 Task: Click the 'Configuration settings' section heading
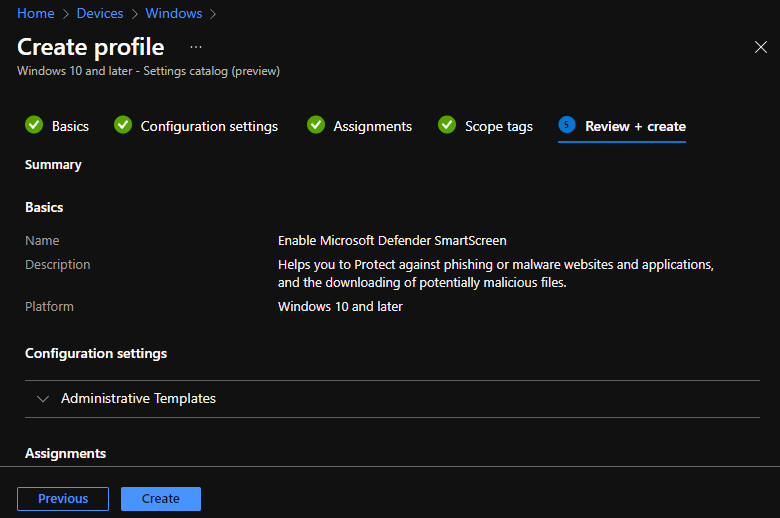(x=96, y=353)
